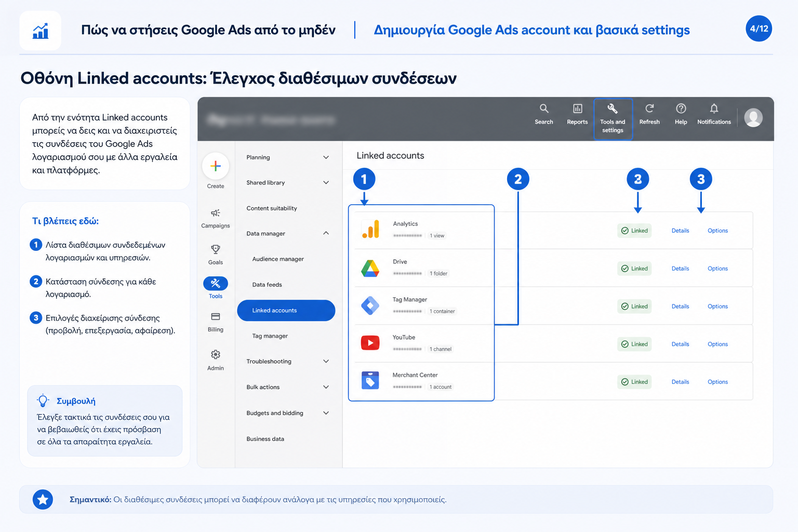Click the Shared library menu label

coord(265,183)
